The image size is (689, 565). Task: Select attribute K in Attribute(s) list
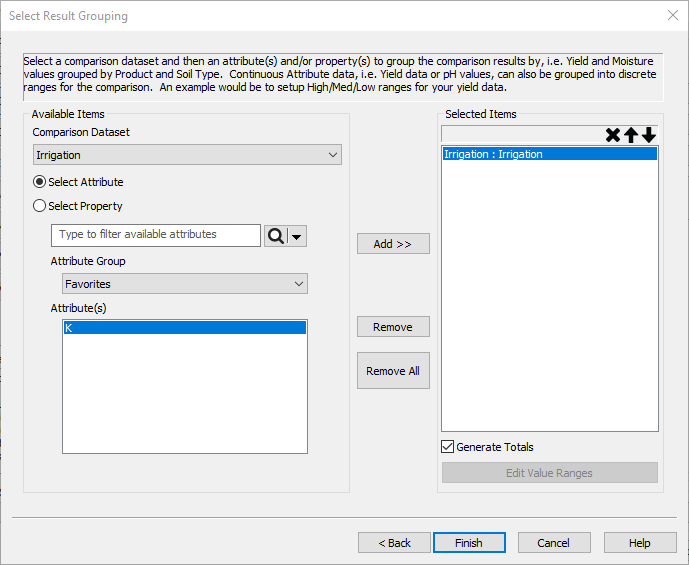pyautogui.click(x=185, y=328)
